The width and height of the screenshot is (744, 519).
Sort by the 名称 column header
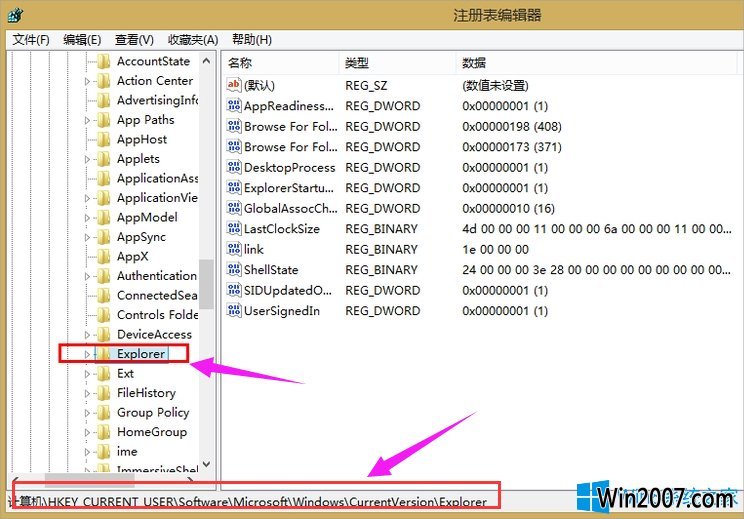coord(280,63)
